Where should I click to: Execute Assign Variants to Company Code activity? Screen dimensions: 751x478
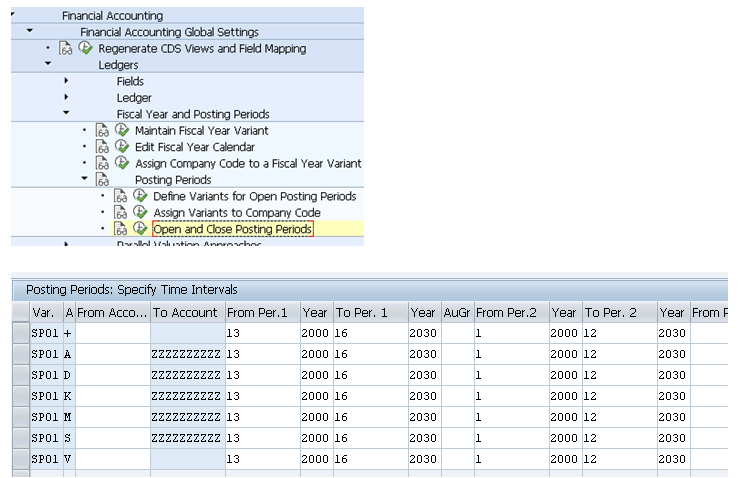point(140,212)
